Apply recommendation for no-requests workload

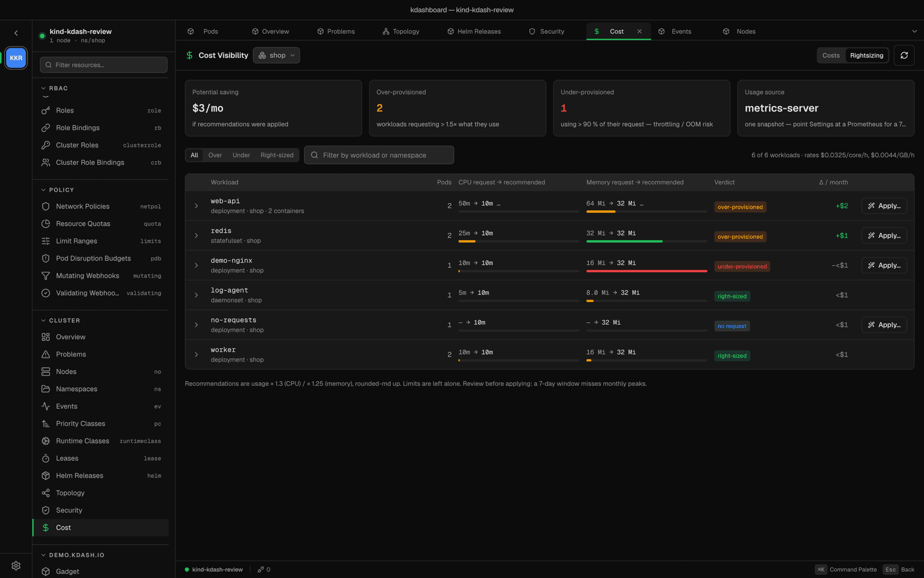[884, 325]
